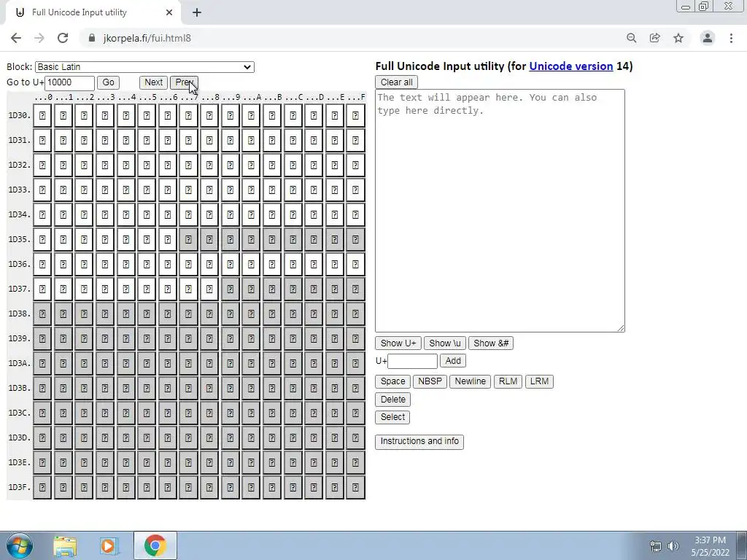The image size is (747, 560).
Task: Select character cell in row 1D34 column C
Action: (x=293, y=215)
